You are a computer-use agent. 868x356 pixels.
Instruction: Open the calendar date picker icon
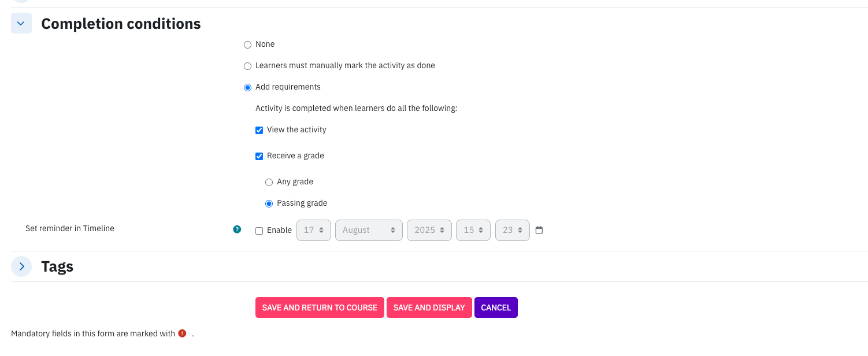[x=539, y=230]
